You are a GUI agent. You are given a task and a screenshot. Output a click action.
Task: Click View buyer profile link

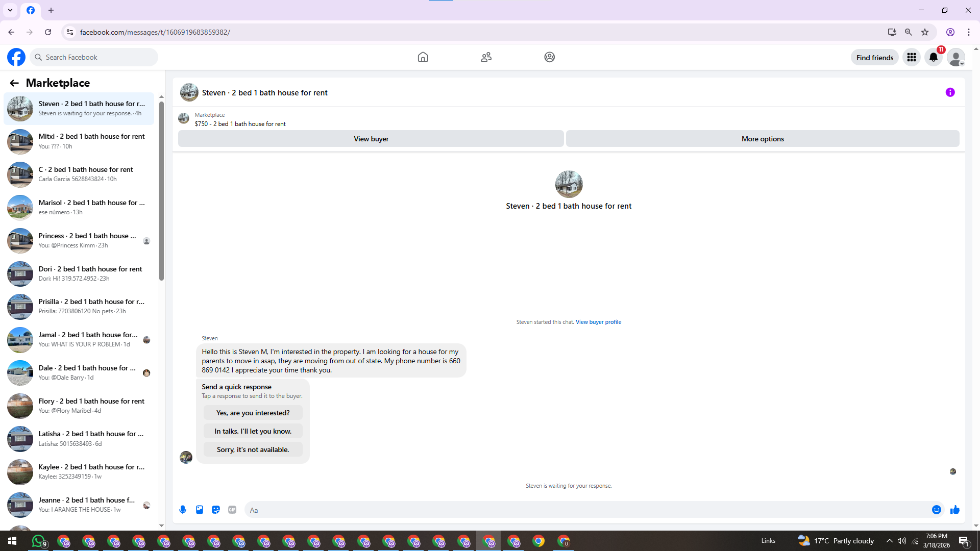pyautogui.click(x=598, y=322)
